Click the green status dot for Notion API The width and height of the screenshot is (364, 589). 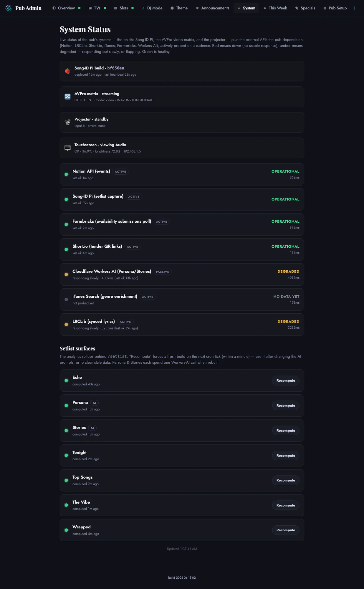click(x=66, y=174)
